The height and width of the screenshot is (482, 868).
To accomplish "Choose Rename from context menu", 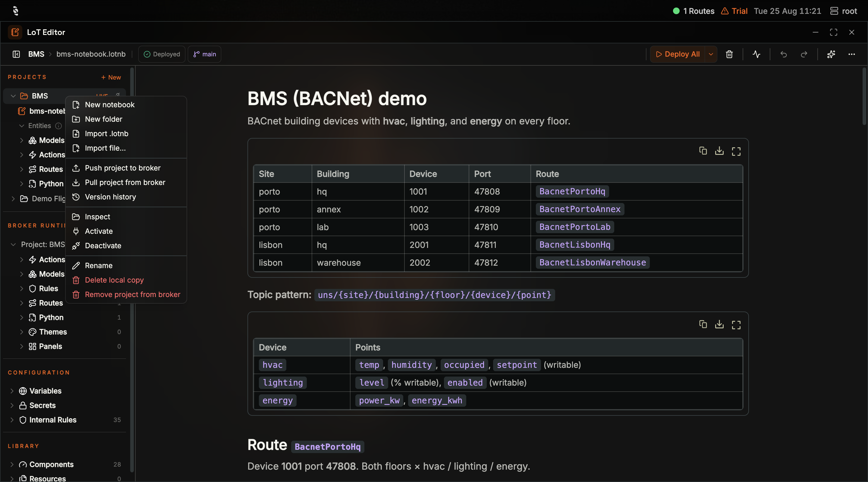I will click(x=126, y=266).
